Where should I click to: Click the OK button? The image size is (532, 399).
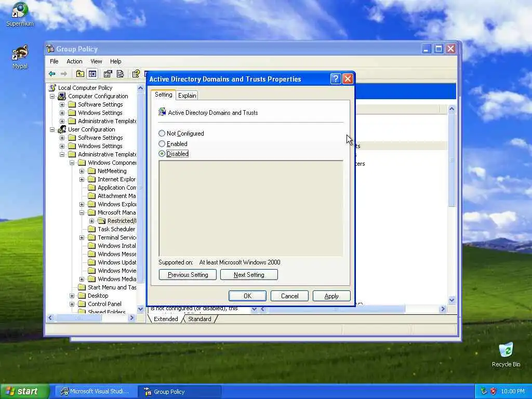[247, 296]
